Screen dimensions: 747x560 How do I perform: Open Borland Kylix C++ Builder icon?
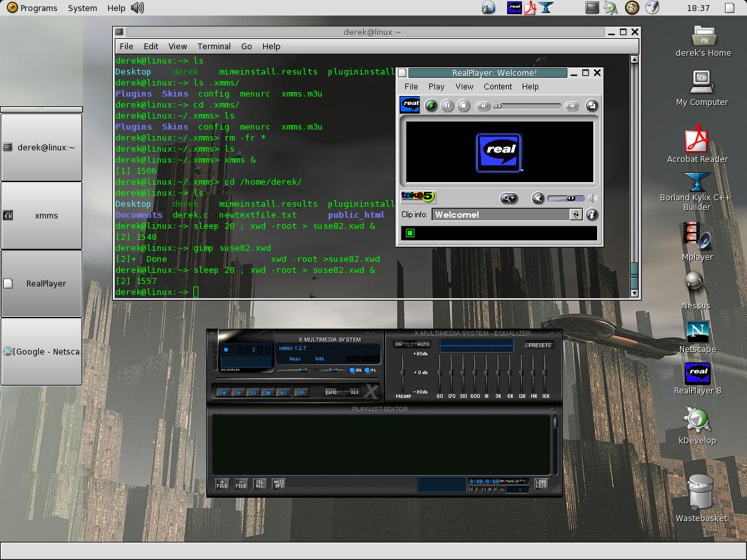(696, 191)
